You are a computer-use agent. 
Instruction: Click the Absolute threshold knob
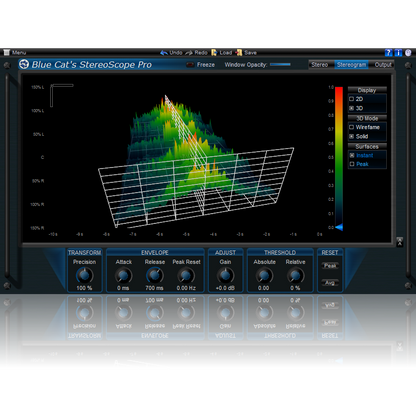click(x=264, y=275)
